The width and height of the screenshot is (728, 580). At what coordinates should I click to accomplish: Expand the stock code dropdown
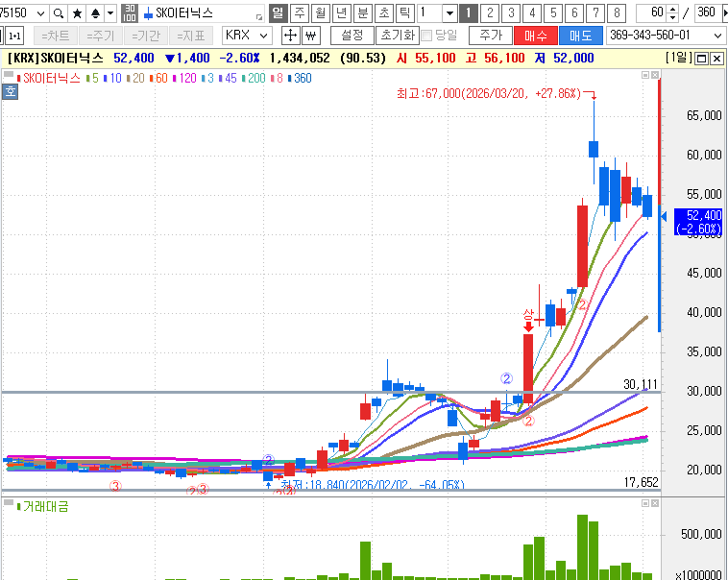click(40, 13)
